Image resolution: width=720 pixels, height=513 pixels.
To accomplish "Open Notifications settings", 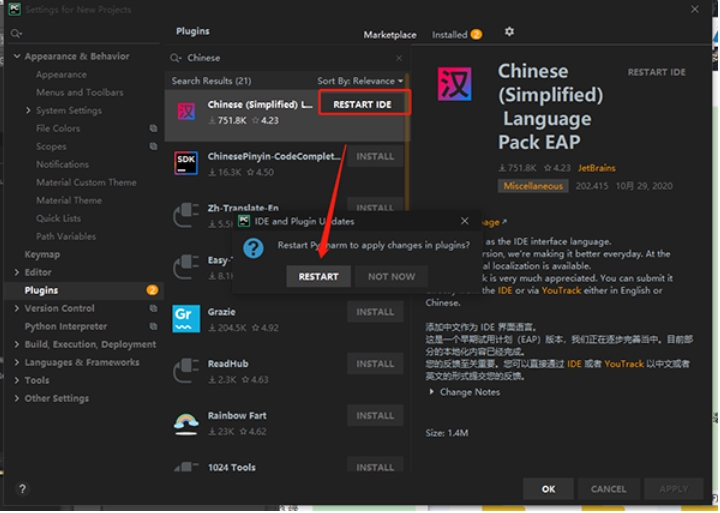I will [x=62, y=164].
